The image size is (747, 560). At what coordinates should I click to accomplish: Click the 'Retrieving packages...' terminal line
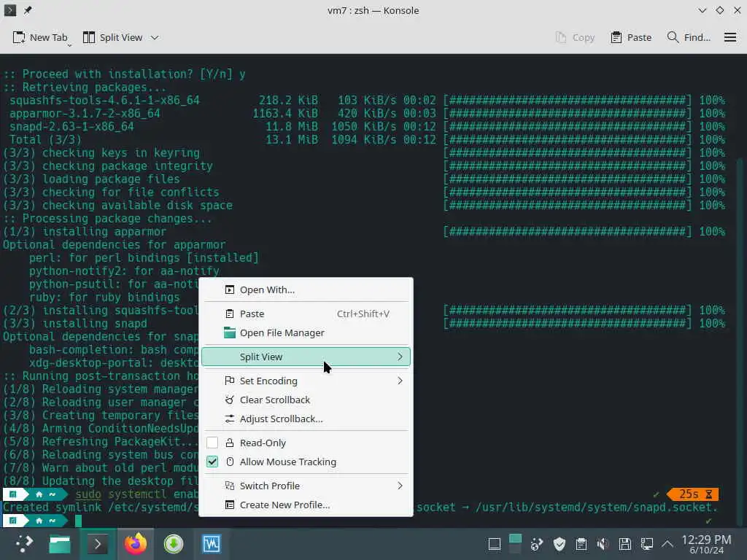coord(85,87)
